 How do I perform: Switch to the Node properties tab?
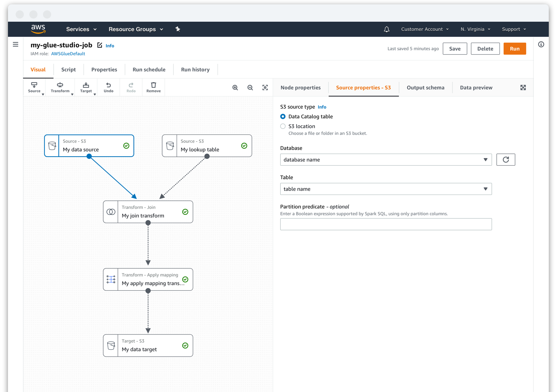[301, 88]
